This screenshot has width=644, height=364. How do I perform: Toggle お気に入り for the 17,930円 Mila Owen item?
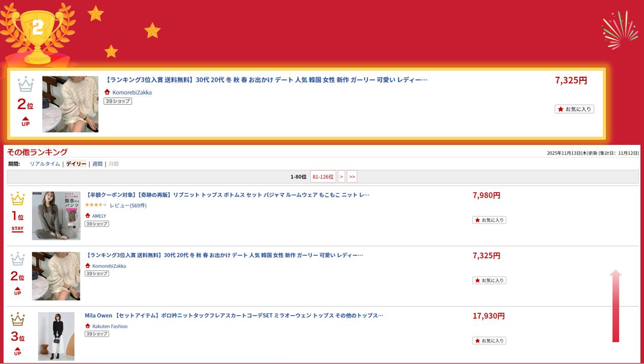[x=489, y=341]
